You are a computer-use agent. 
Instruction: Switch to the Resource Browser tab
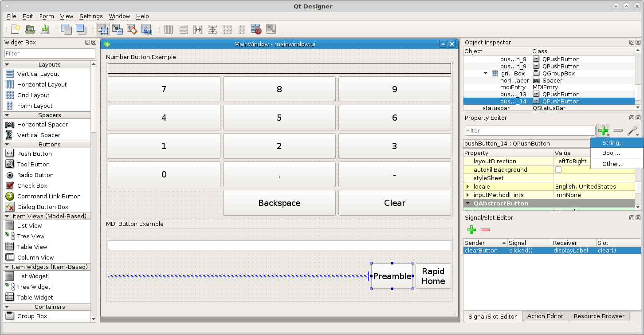pyautogui.click(x=599, y=316)
